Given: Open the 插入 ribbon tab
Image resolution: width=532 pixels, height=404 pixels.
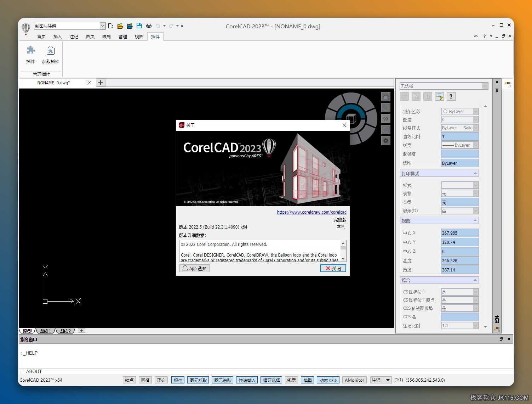Looking at the screenshot, I should click(57, 37).
